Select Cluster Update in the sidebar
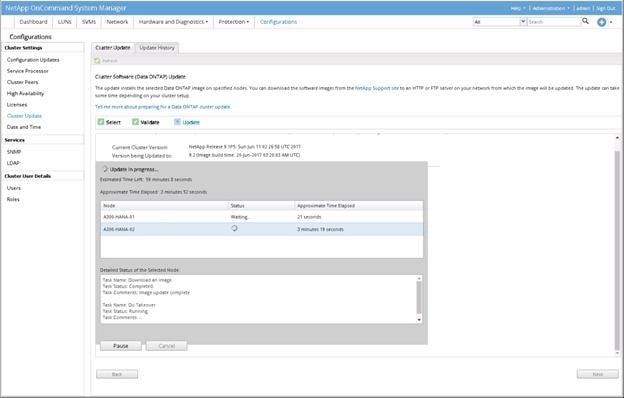 (x=24, y=116)
